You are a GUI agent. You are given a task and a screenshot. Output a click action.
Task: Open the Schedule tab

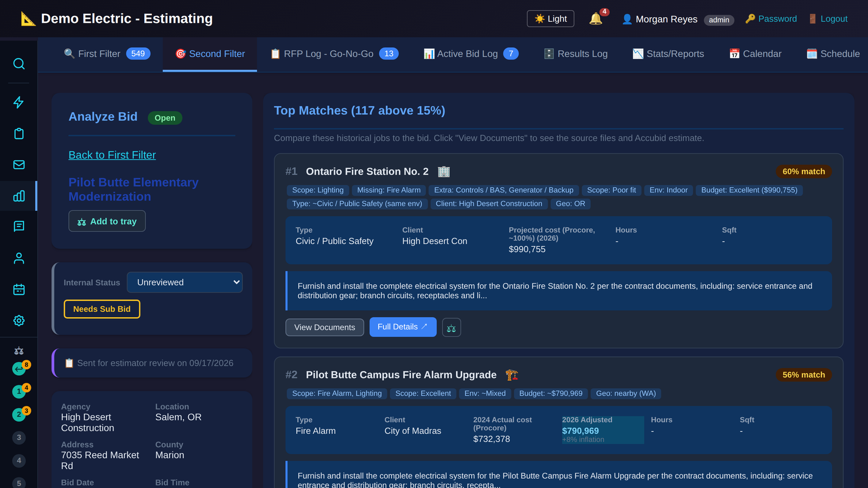coord(833,54)
